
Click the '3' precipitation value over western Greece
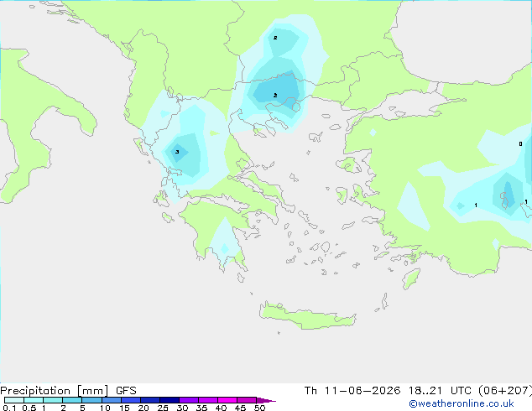point(177,152)
